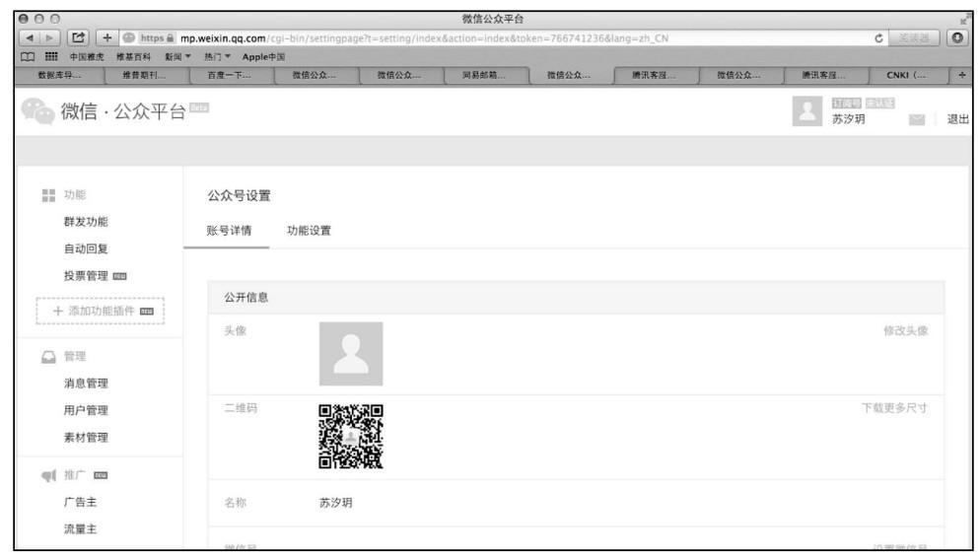Open 广告主 in sidebar
Viewport: 980px width, 559px height.
tap(80, 502)
